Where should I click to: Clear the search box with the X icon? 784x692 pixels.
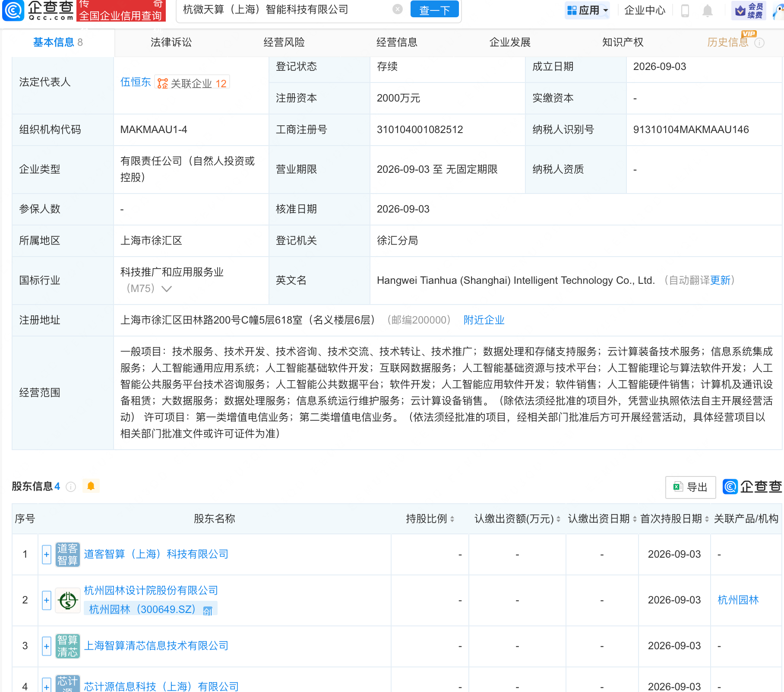[x=398, y=10]
